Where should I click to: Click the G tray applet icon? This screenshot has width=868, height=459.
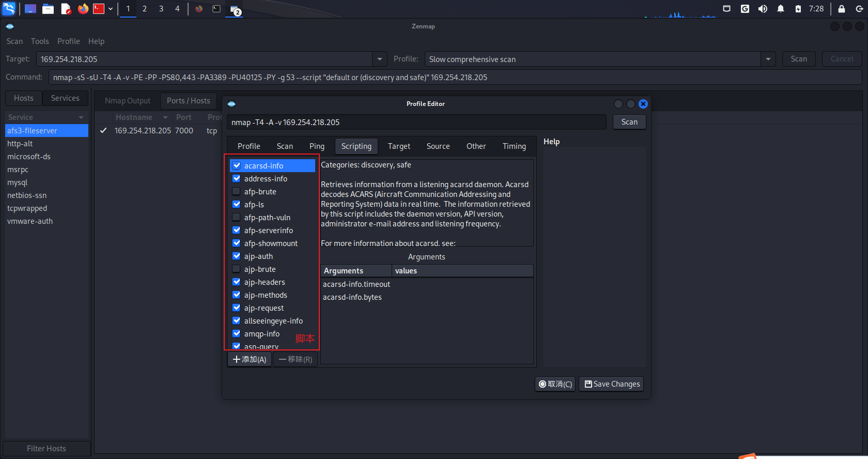(745, 9)
